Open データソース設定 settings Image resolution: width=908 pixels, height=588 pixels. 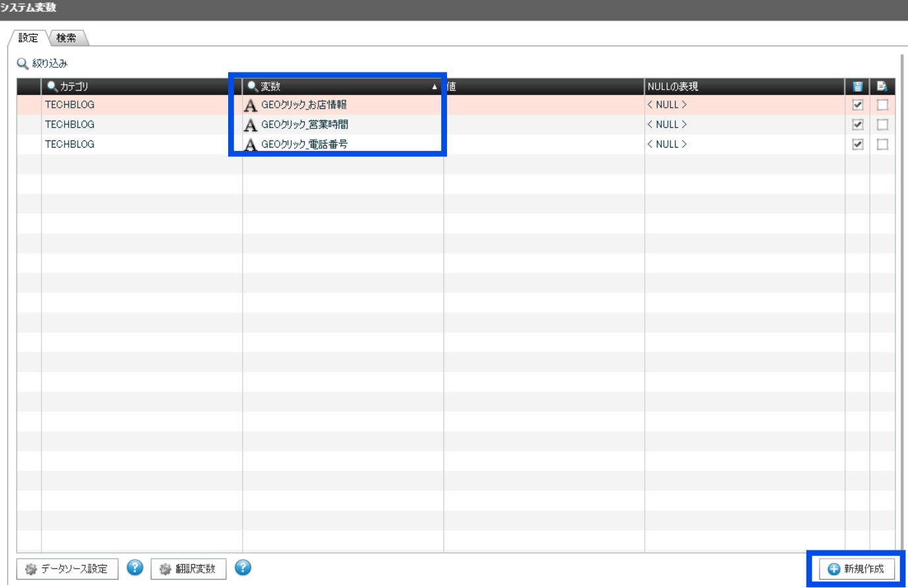[67, 569]
